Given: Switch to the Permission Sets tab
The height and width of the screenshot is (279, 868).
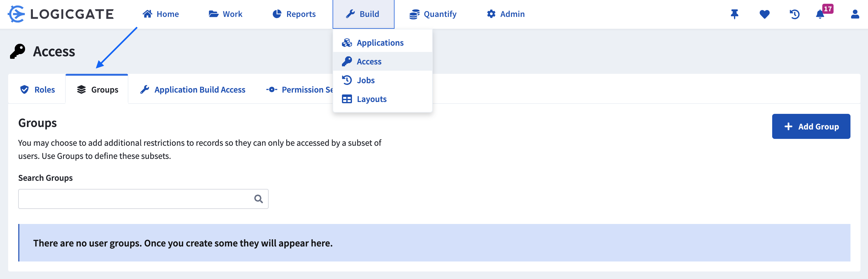Looking at the screenshot, I should [x=299, y=89].
